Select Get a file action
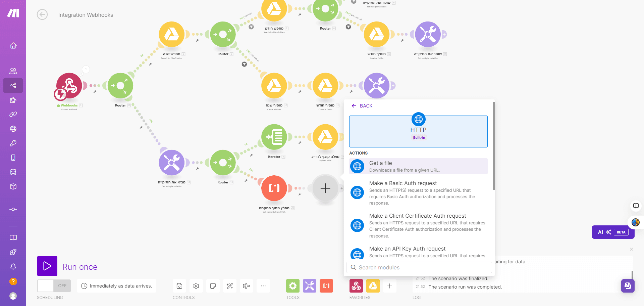The image size is (644, 306). [x=418, y=166]
